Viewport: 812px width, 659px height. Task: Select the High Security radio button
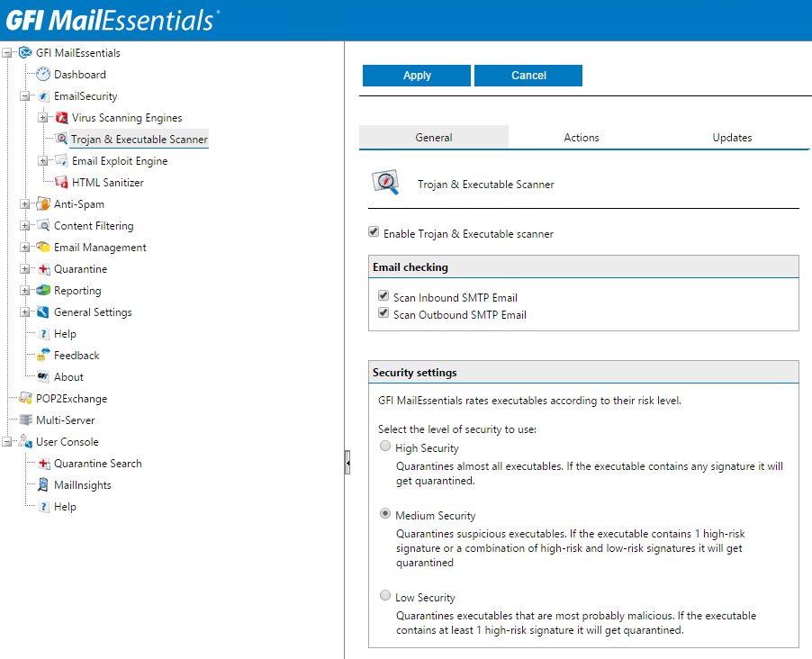[x=384, y=446]
